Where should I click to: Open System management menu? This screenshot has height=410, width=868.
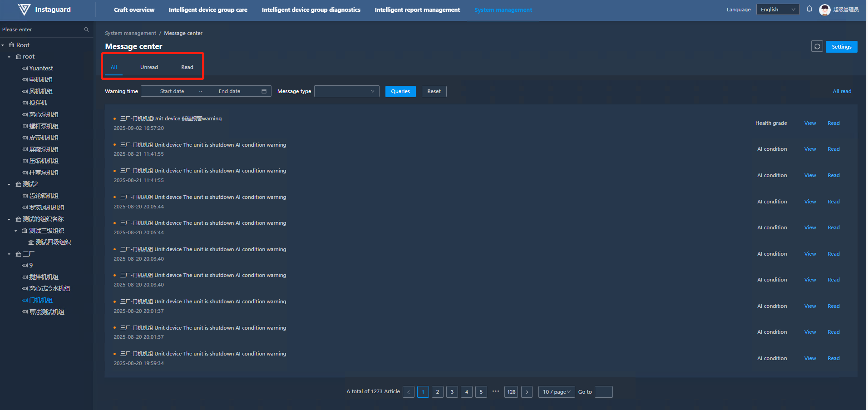tap(503, 10)
